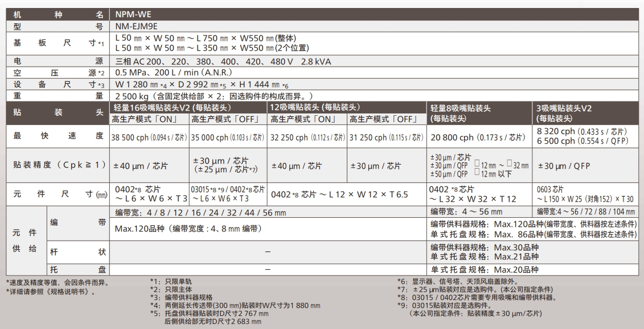Click the accuracy cell ±30 μm / QFP for 3-nozzle head
This screenshot has width=644, height=329.
(564, 166)
